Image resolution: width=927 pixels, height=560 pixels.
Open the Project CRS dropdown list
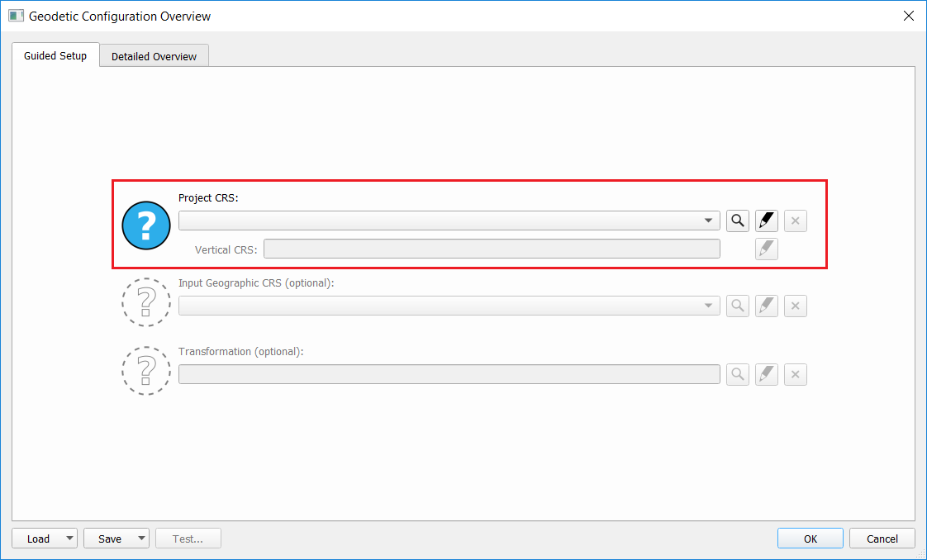pyautogui.click(x=708, y=221)
